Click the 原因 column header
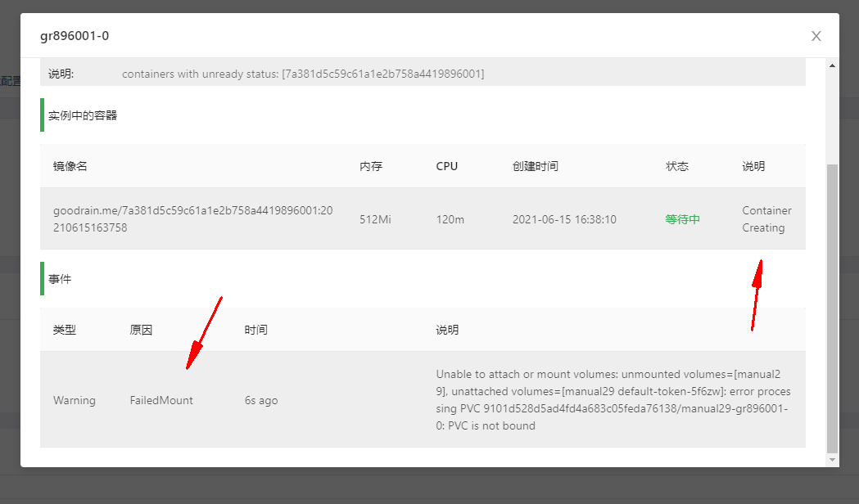Screen dimensions: 859x504 [x=141, y=330]
